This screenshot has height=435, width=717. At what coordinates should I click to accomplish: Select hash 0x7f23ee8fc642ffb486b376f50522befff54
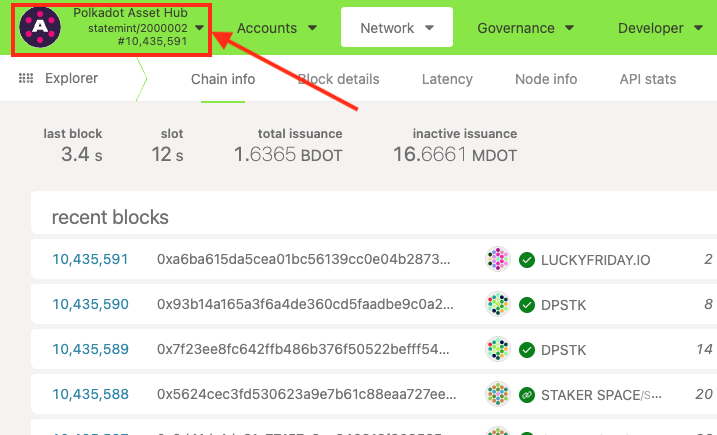303,349
